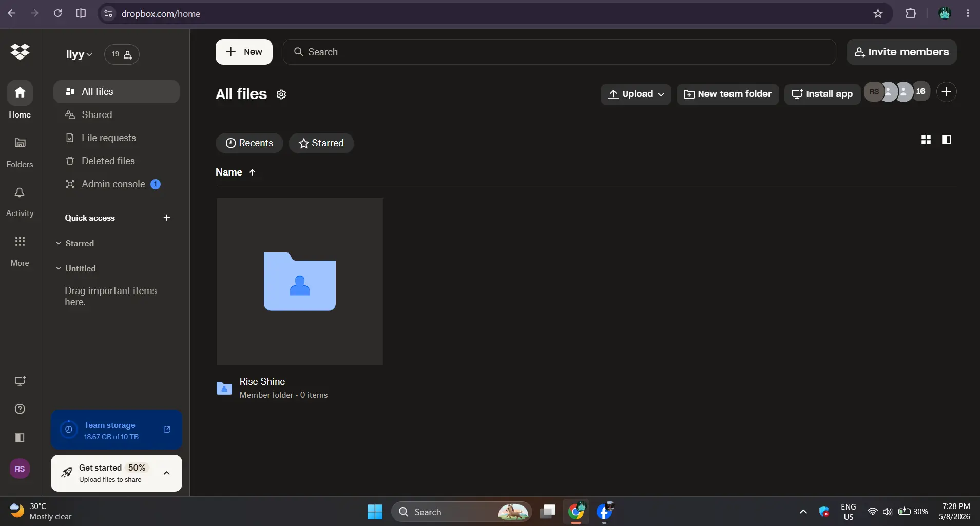Click the Dropbox logo icon
980x526 pixels.
tap(20, 51)
